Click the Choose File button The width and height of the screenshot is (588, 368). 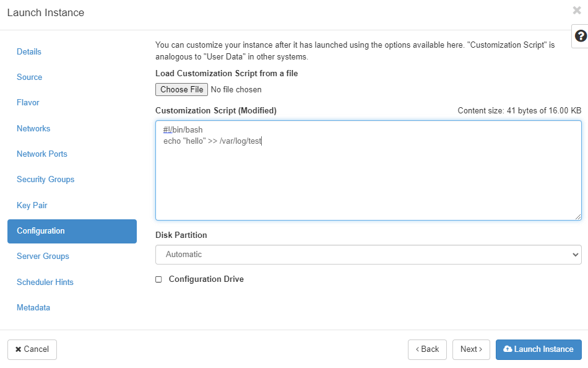(x=181, y=90)
